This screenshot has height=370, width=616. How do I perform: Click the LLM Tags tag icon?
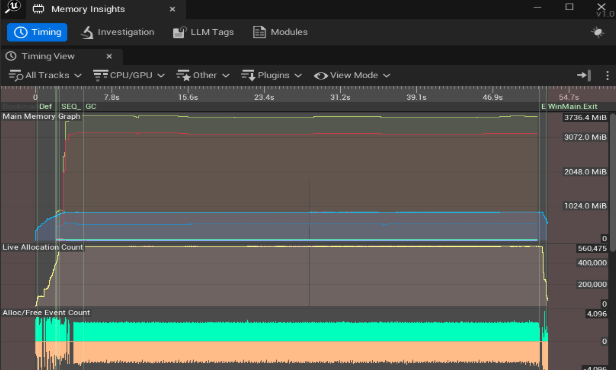[x=179, y=32]
